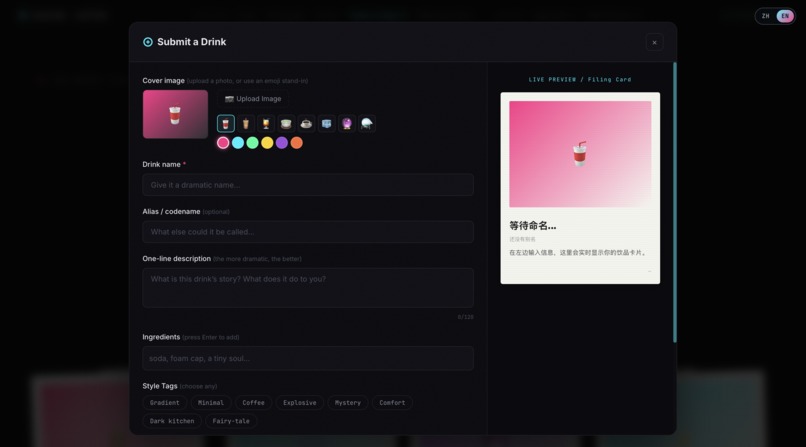The width and height of the screenshot is (806, 447).
Task: Toggle the Minimal style tag
Action: pos(211,403)
